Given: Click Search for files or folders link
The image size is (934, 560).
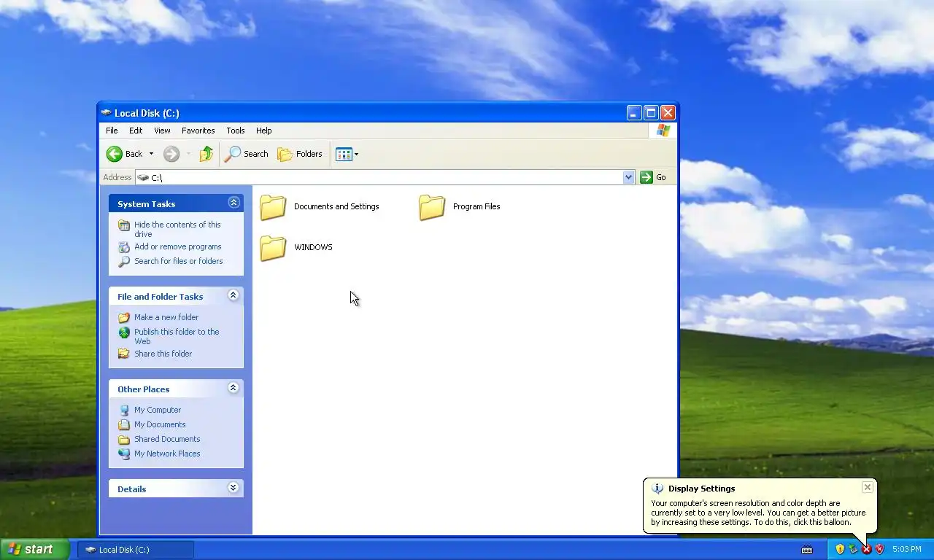Looking at the screenshot, I should 179,261.
